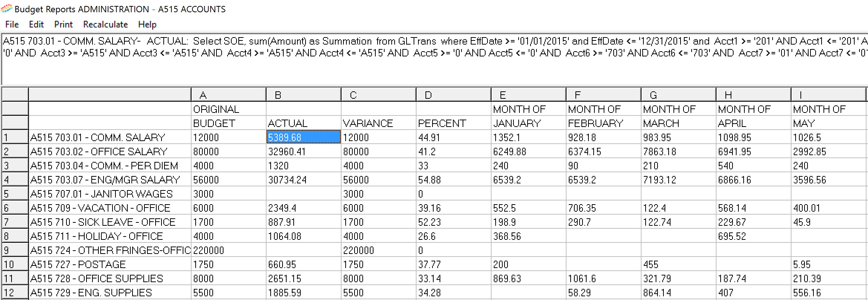Viewport: 868px width, 300px height.
Task: Select column A header
Action: tap(228, 95)
